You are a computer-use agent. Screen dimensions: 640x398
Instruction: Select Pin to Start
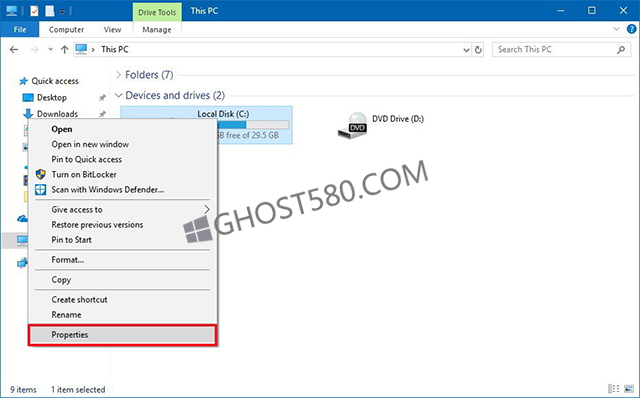point(122,240)
